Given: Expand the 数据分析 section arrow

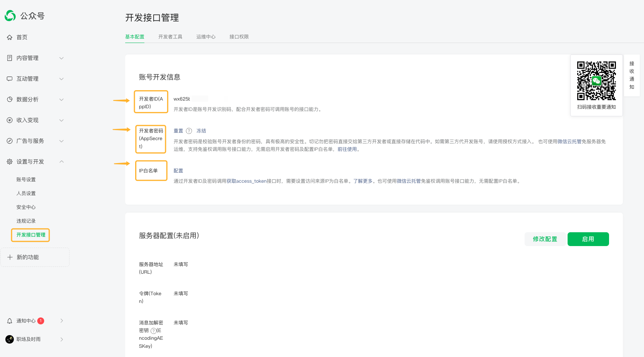Looking at the screenshot, I should (61, 99).
